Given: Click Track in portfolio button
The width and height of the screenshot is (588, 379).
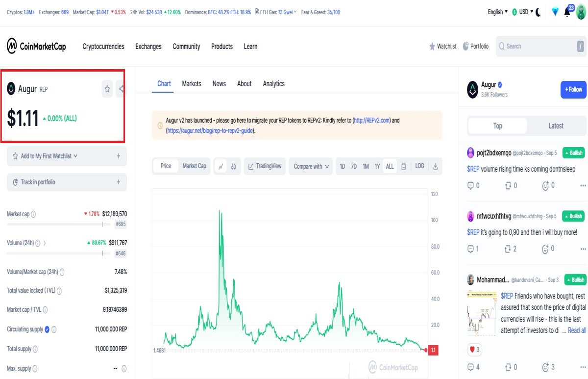Looking at the screenshot, I should [x=67, y=182].
